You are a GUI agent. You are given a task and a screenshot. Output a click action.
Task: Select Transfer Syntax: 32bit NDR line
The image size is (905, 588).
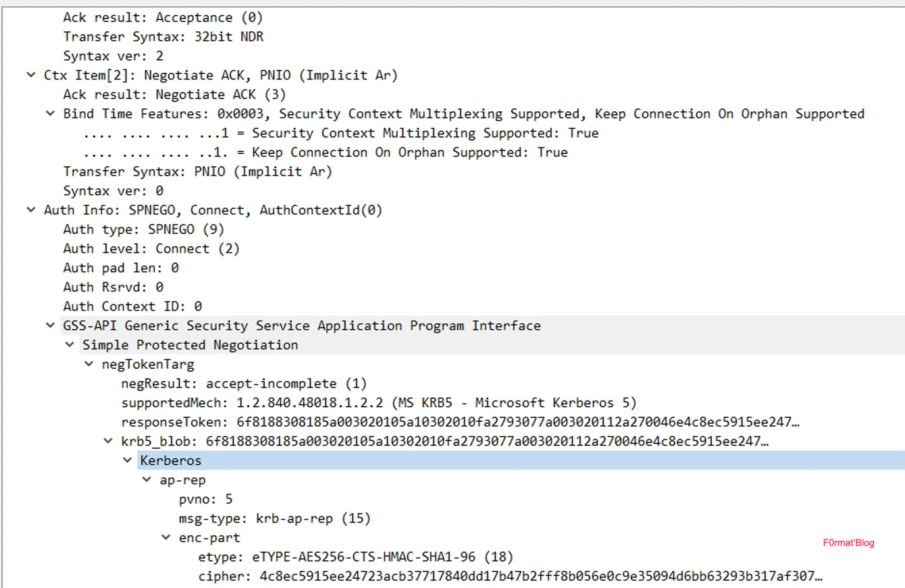(163, 37)
